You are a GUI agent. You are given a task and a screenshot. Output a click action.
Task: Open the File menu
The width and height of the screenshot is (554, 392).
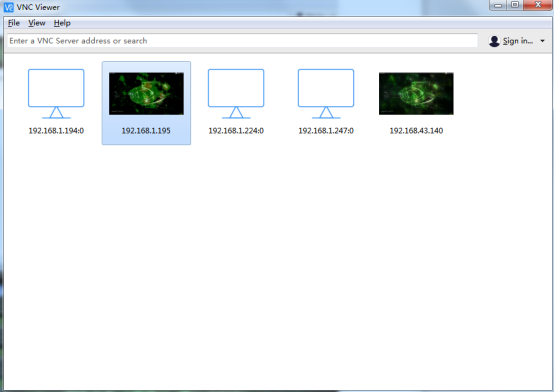(14, 23)
